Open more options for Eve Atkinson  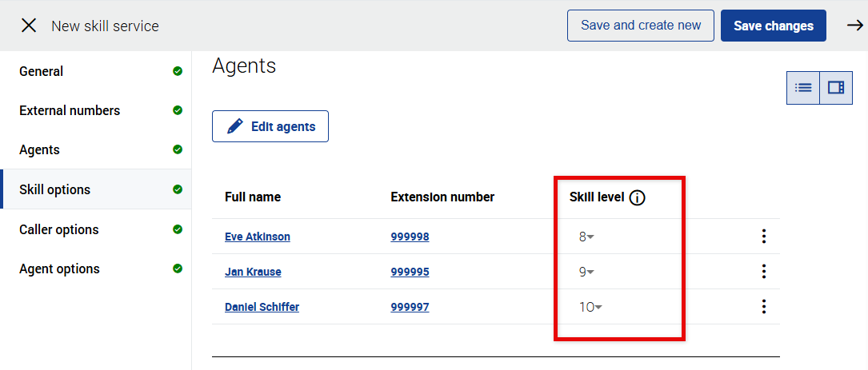pos(764,237)
